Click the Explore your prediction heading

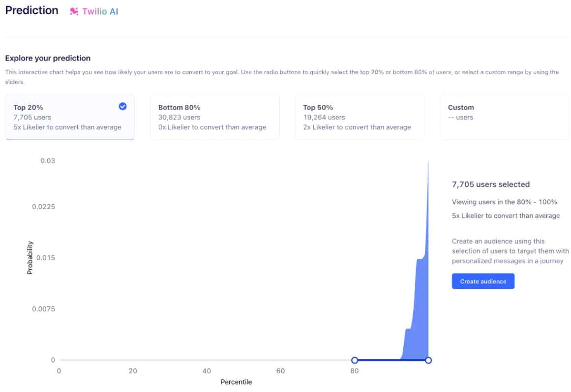48,58
